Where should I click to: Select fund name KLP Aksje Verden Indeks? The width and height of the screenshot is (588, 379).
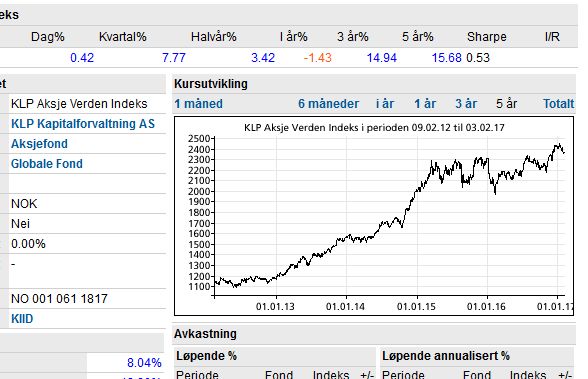point(79,104)
